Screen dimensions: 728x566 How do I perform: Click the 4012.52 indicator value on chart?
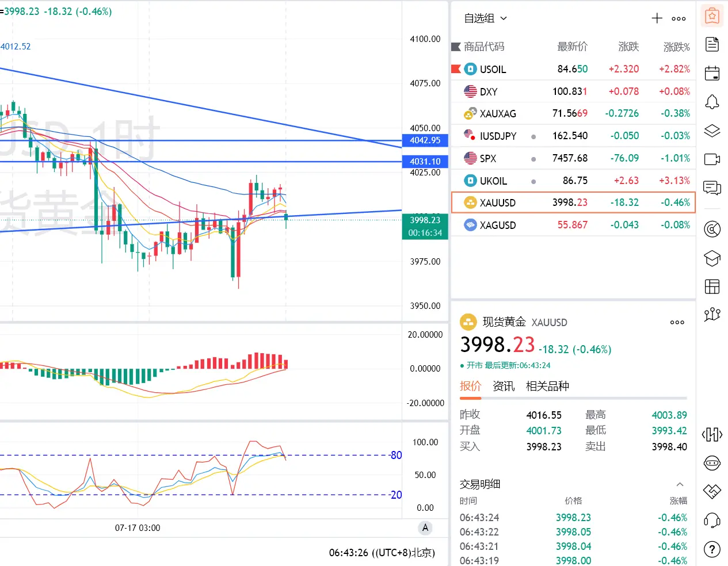pos(16,47)
